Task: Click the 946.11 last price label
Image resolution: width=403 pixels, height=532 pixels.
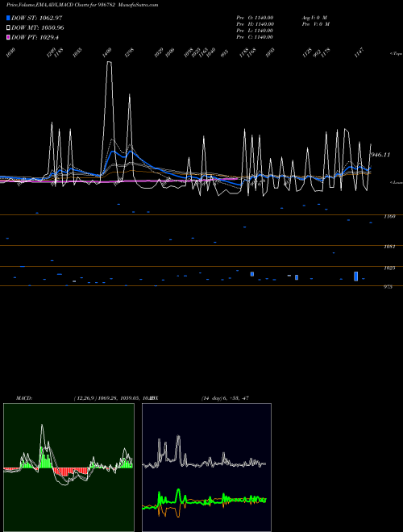Action: (380, 155)
